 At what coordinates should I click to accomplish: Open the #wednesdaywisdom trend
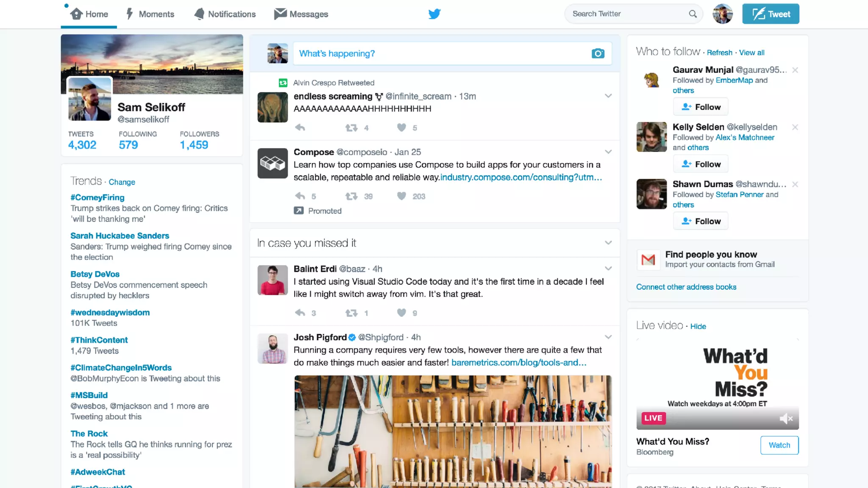(110, 313)
